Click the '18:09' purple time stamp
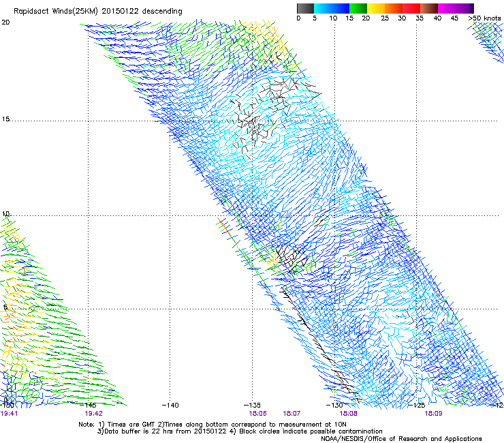 pyautogui.click(x=433, y=414)
